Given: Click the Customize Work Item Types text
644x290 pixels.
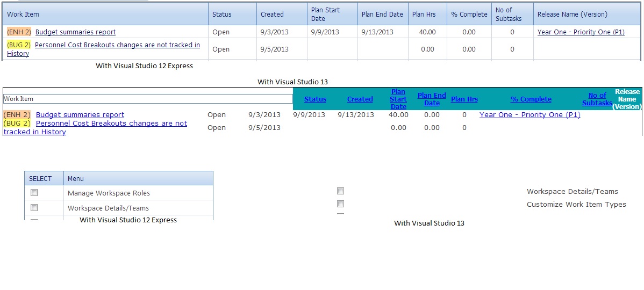Looking at the screenshot, I should pos(577,204).
